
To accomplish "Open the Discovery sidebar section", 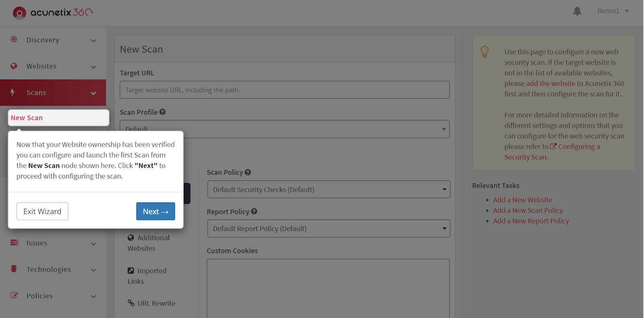I will tap(53, 40).
